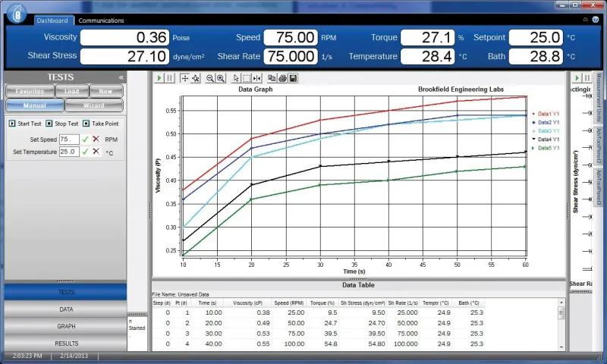Click the zoom in magnifier icon
The height and width of the screenshot is (364, 607).
[221, 78]
